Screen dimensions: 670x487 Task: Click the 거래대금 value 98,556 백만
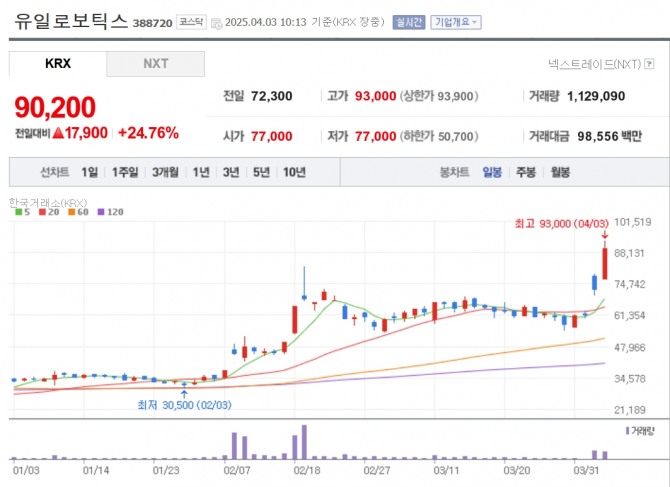point(609,136)
